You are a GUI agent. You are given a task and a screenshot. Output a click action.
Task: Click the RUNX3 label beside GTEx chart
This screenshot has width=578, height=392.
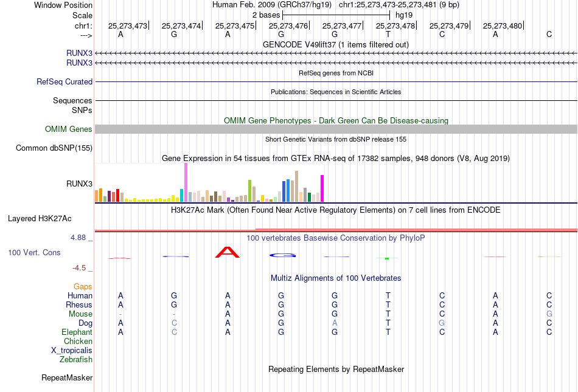click(x=79, y=184)
